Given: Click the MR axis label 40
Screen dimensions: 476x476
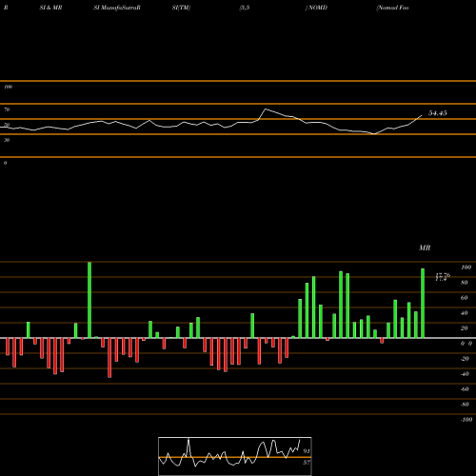Looking at the screenshot, I should pyautogui.click(x=465, y=313).
